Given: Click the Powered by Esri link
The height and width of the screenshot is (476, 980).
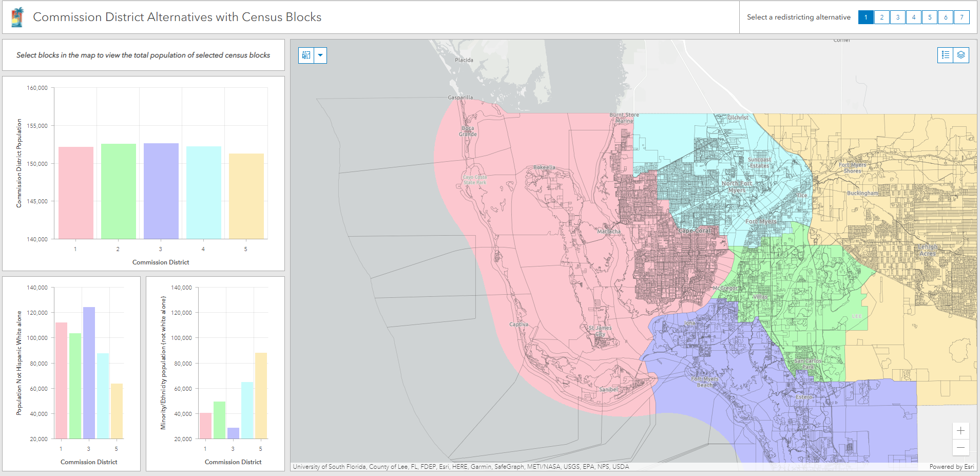Looking at the screenshot, I should click(x=951, y=467).
